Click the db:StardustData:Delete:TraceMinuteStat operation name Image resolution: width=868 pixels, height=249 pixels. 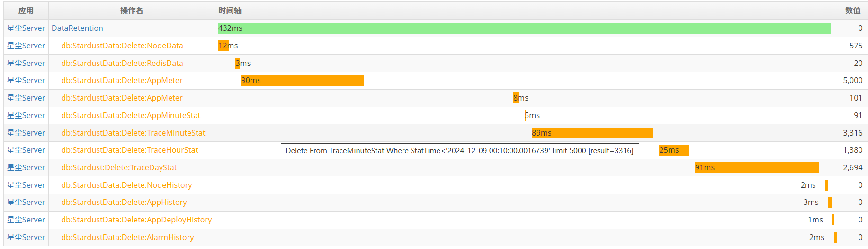(133, 133)
